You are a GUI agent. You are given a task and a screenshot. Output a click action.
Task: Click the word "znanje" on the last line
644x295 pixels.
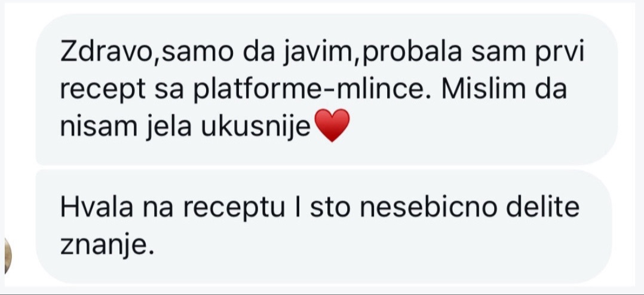point(103,247)
